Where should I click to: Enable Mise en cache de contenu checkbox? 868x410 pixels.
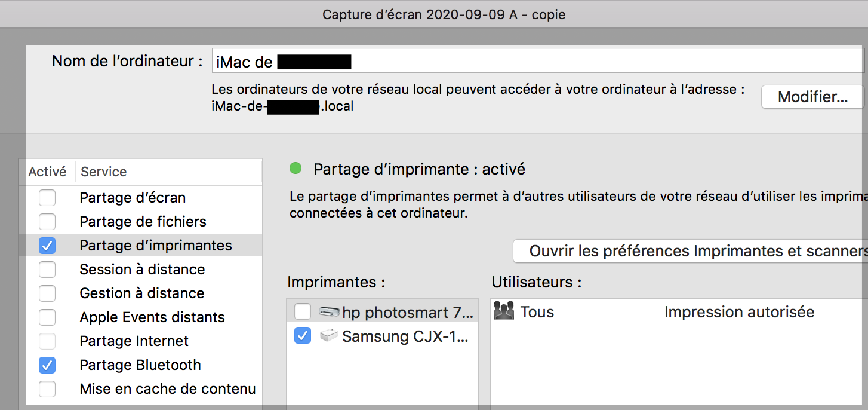47,389
